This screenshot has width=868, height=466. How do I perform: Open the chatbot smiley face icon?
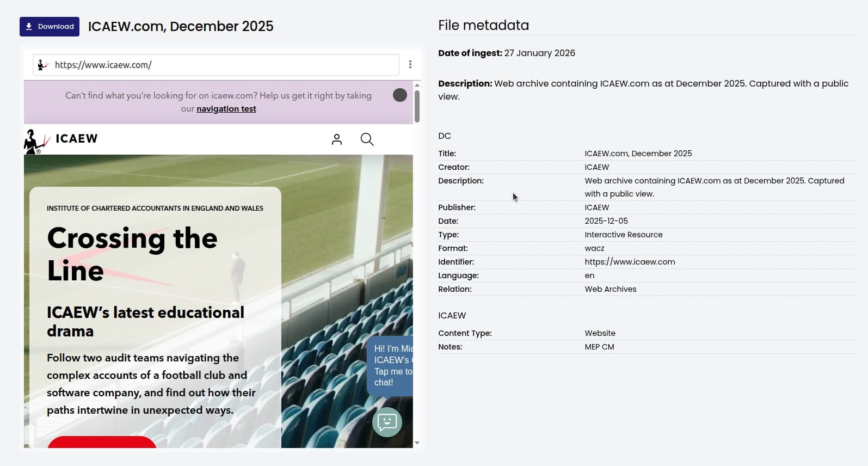(387, 422)
